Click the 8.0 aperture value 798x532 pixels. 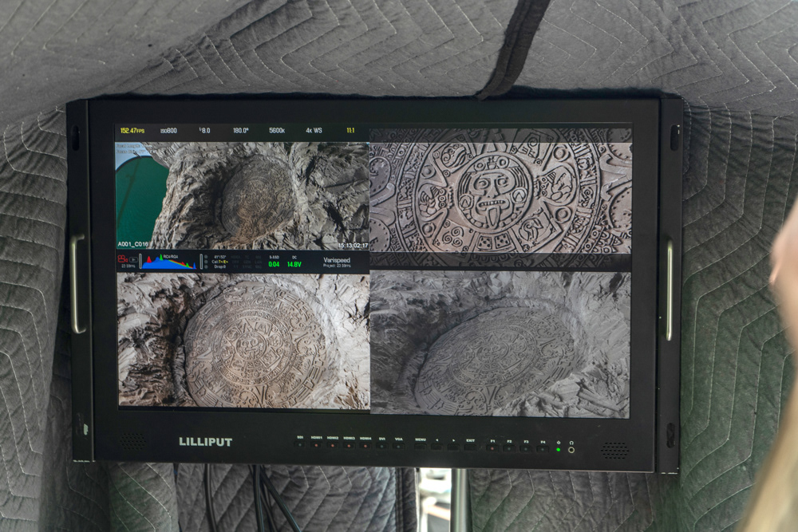point(204,131)
